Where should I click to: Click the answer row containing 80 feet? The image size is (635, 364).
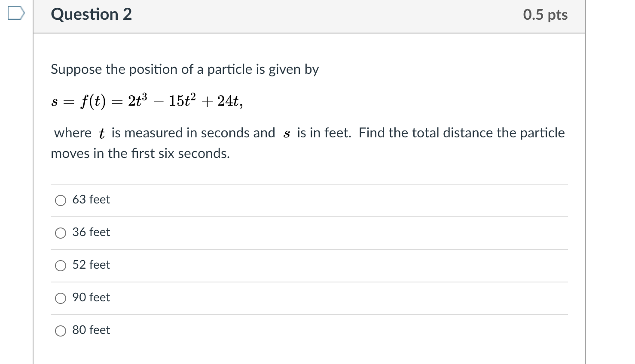point(309,331)
